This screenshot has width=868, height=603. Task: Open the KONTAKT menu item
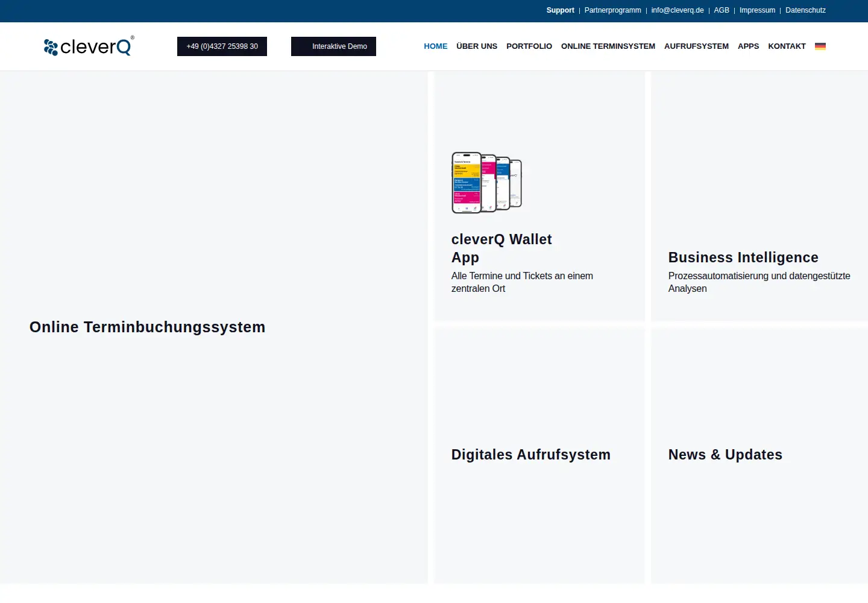click(787, 46)
